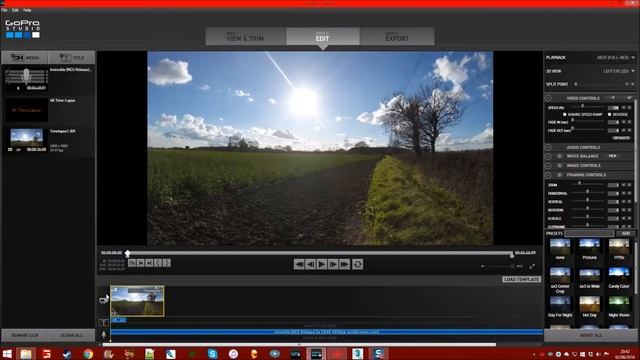Click the first trim tool icon below timecode
Screen dimensions: 640x360
[x=132, y=263]
